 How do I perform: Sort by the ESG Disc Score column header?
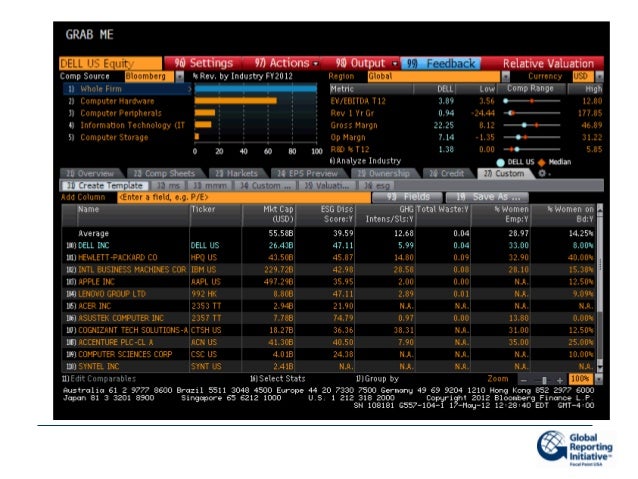(x=325, y=214)
